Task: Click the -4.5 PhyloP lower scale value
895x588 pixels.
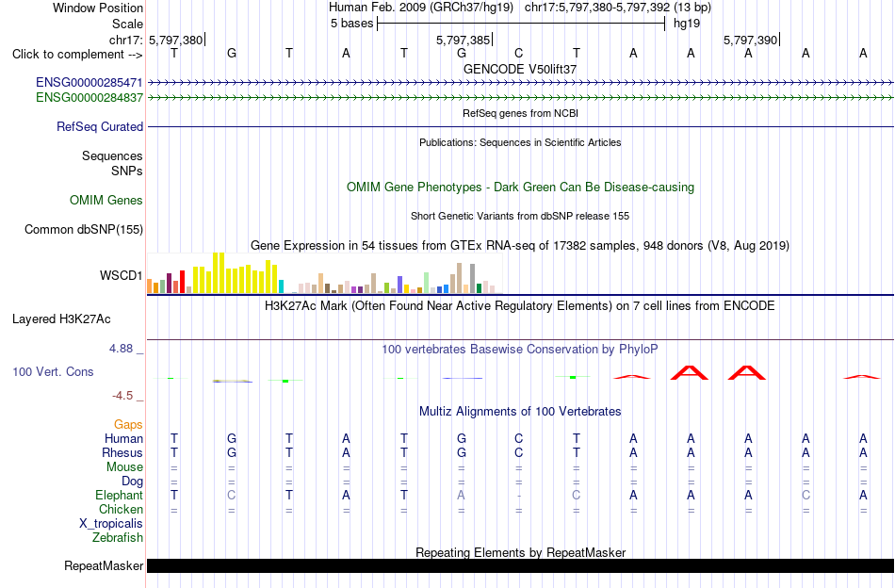Action: [x=122, y=395]
